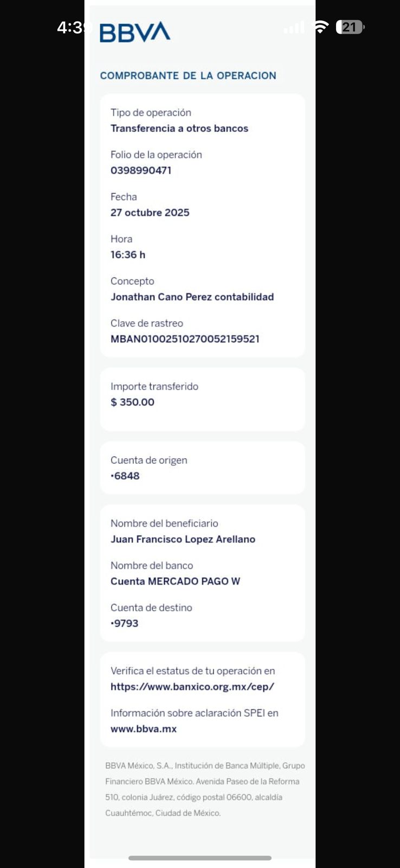Tap the clave de rastreo code
Image resolution: width=400 pixels, height=868 pixels.
point(185,339)
